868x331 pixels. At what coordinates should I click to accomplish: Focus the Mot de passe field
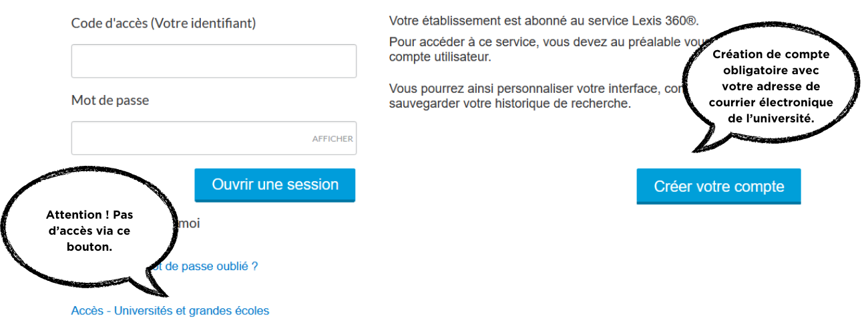pos(190,138)
